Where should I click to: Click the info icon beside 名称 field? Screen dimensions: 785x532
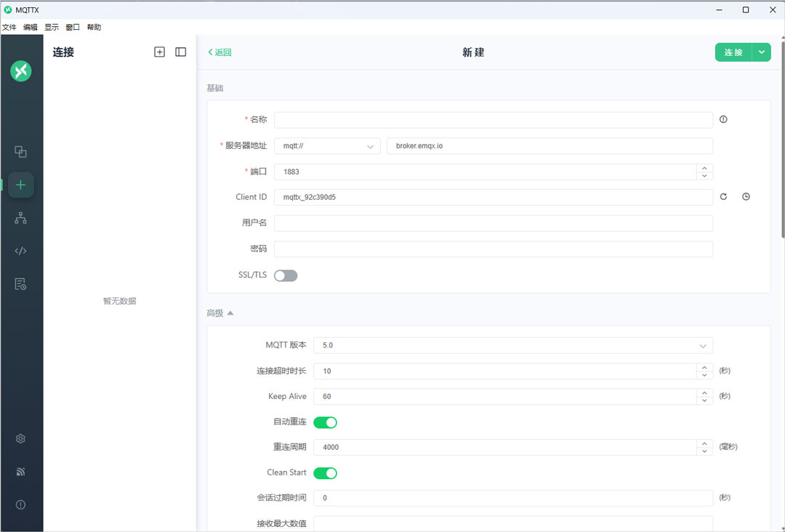click(723, 119)
